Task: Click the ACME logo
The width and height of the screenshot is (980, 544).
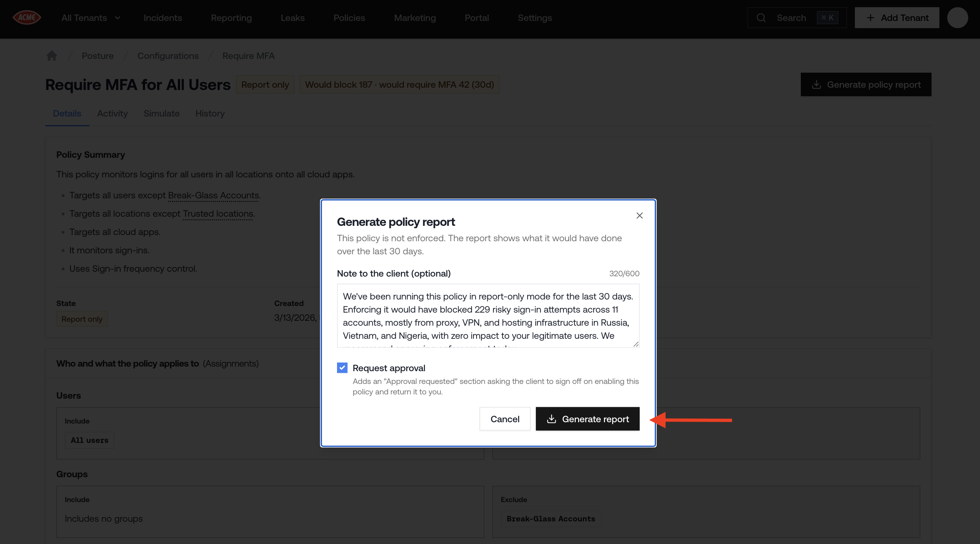Action: 27,17
